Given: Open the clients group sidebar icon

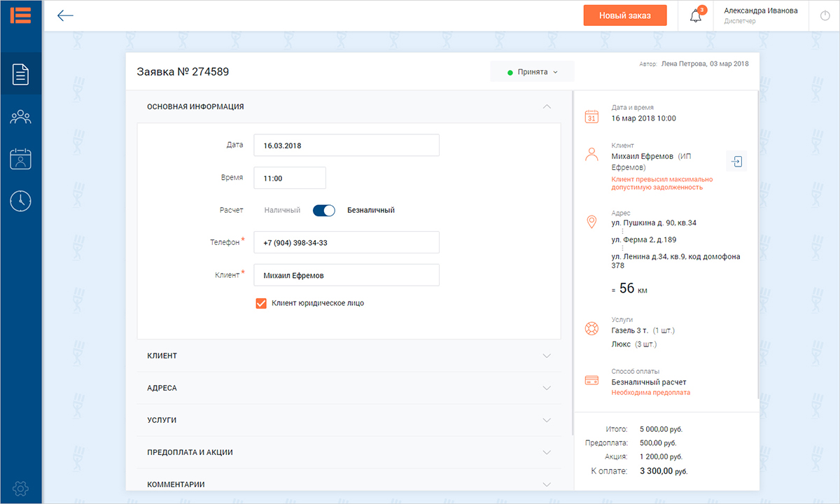Looking at the screenshot, I should click(21, 116).
